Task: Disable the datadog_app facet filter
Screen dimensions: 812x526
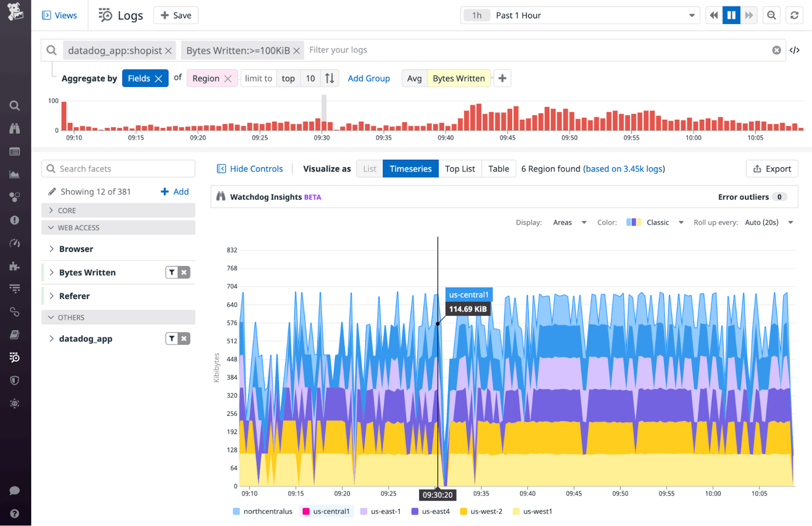Action: [184, 338]
